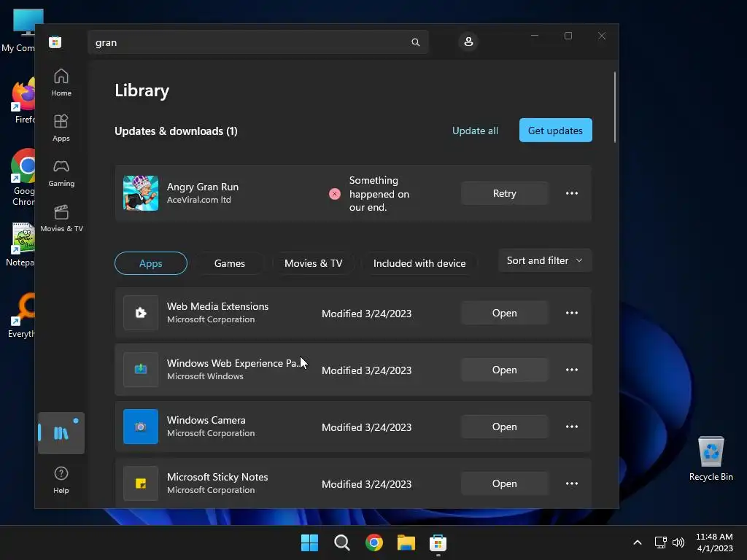Screen dimensions: 747x560
Task: Go to the Home section in sidebar
Action: [61, 83]
